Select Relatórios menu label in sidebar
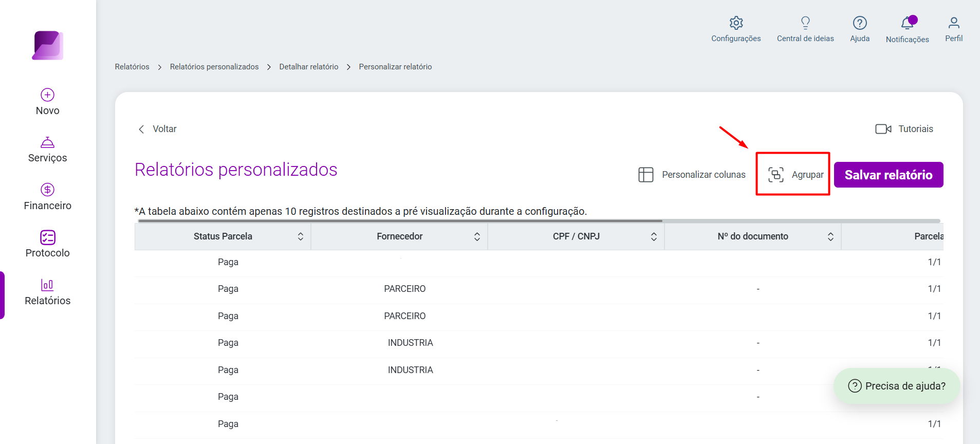 coord(48,301)
